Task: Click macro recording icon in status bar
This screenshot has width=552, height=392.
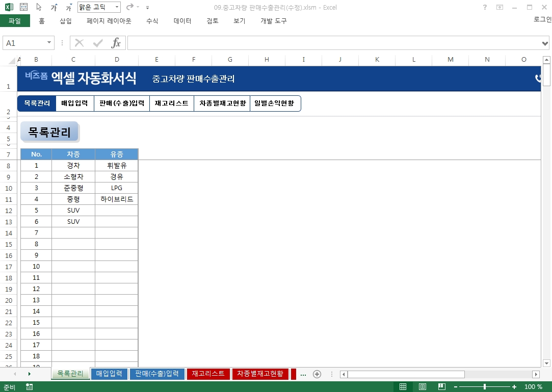Action: point(30,387)
